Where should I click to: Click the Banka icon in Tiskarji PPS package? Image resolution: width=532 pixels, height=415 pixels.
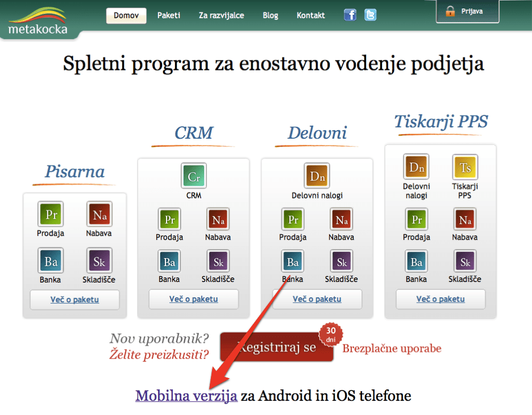pos(416,261)
